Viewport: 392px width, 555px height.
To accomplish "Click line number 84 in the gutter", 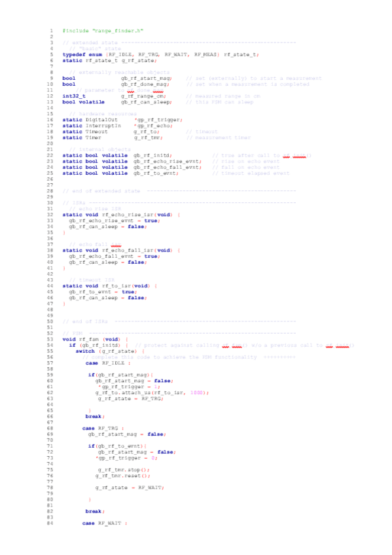I will click(x=50, y=523).
